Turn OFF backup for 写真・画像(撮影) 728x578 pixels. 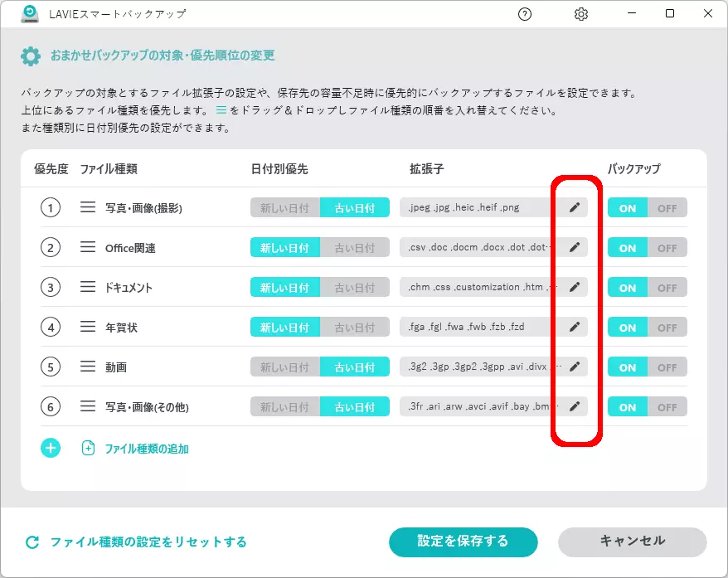[667, 208]
